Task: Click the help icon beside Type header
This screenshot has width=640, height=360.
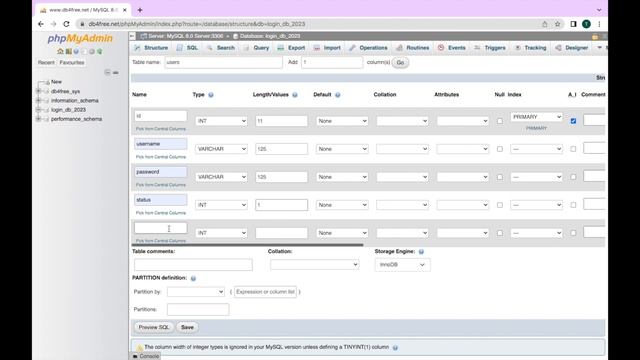Action: 211,95
